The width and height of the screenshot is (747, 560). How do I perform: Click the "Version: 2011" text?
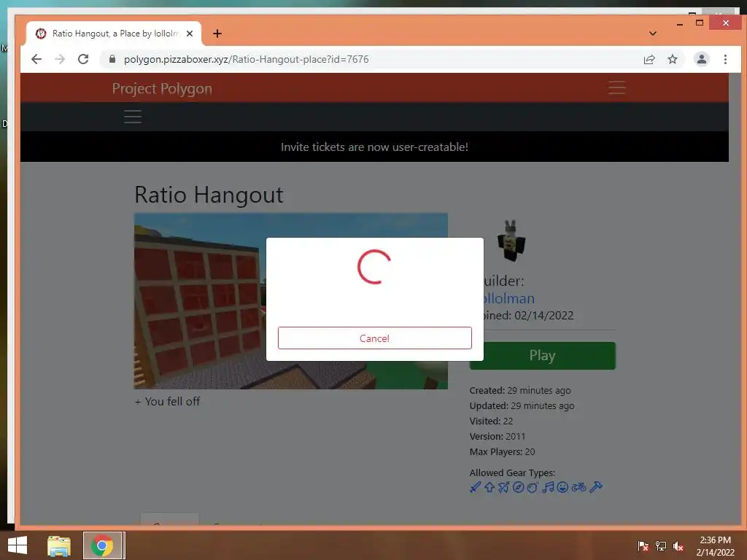(x=498, y=436)
